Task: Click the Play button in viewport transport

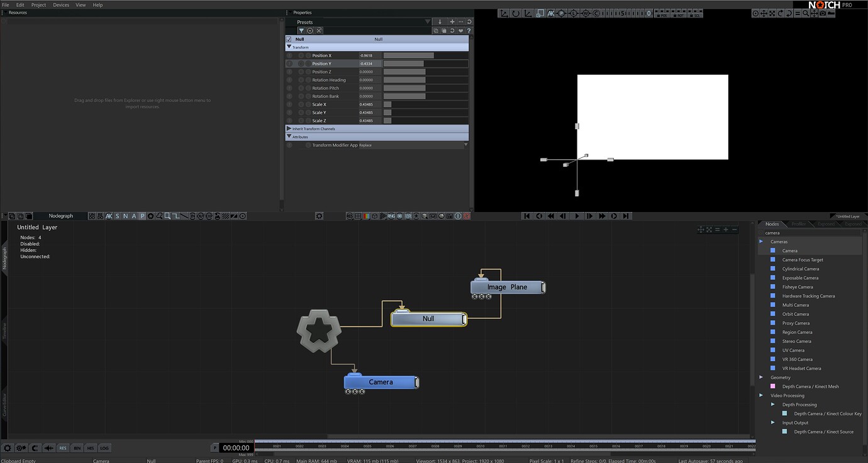Action: (577, 216)
